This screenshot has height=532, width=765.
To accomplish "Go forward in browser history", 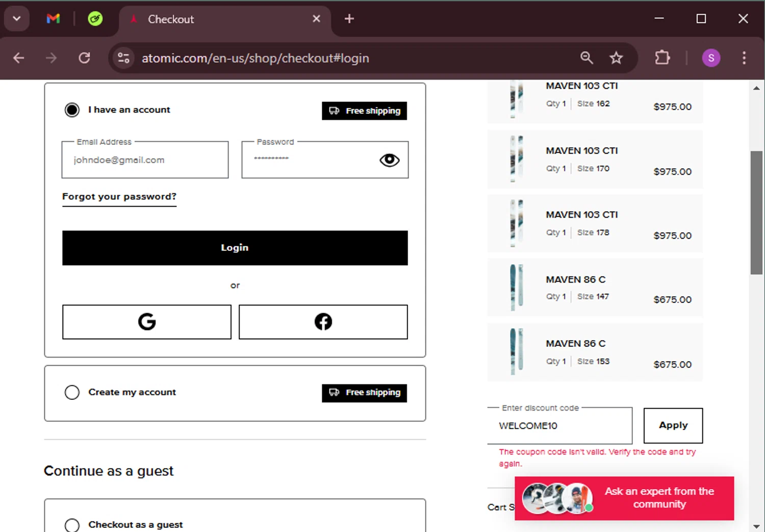I will click(x=51, y=58).
